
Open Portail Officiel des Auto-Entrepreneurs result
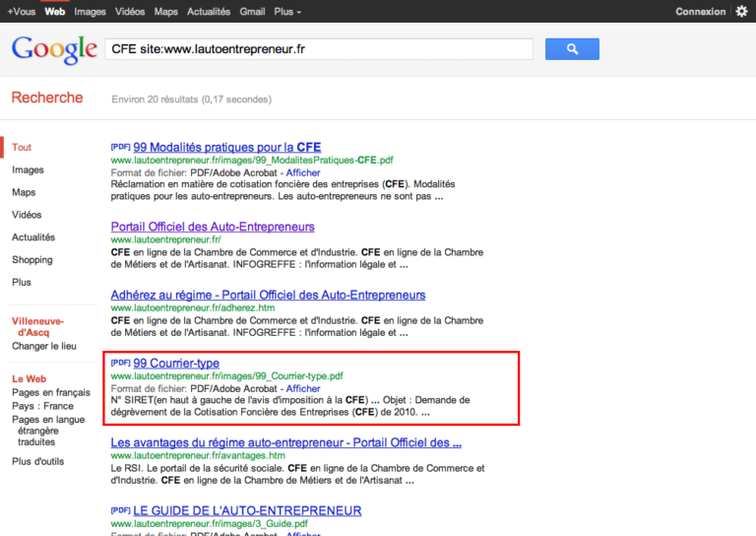pos(213,227)
